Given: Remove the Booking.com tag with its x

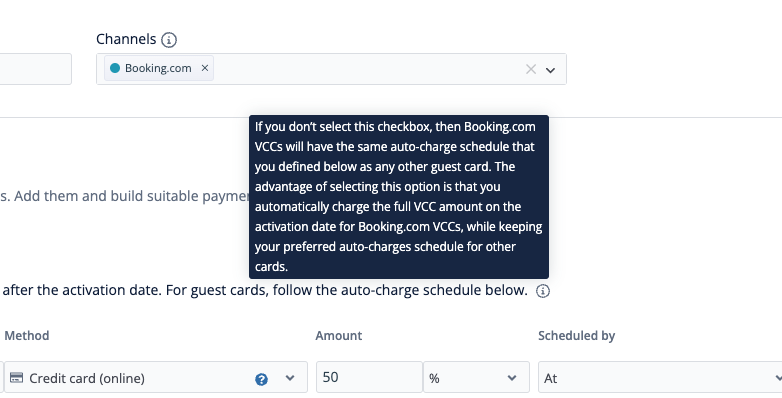Looking at the screenshot, I should point(204,68).
